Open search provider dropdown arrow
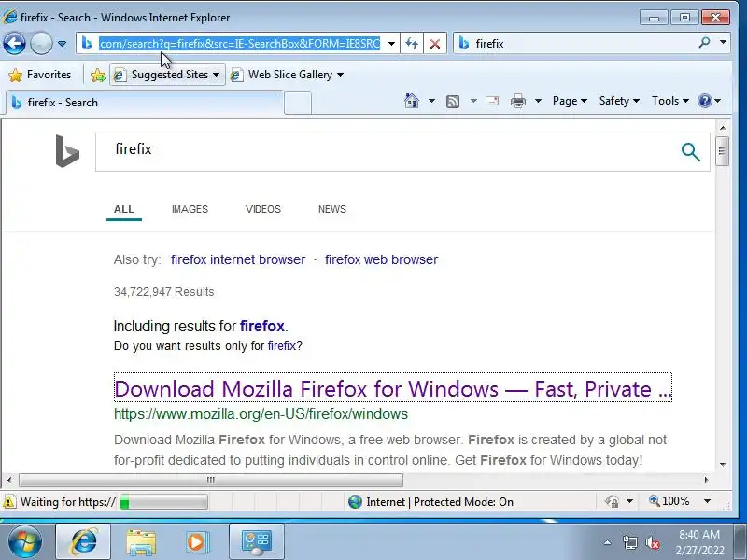Viewport: 747px width, 560px height. coord(723,43)
